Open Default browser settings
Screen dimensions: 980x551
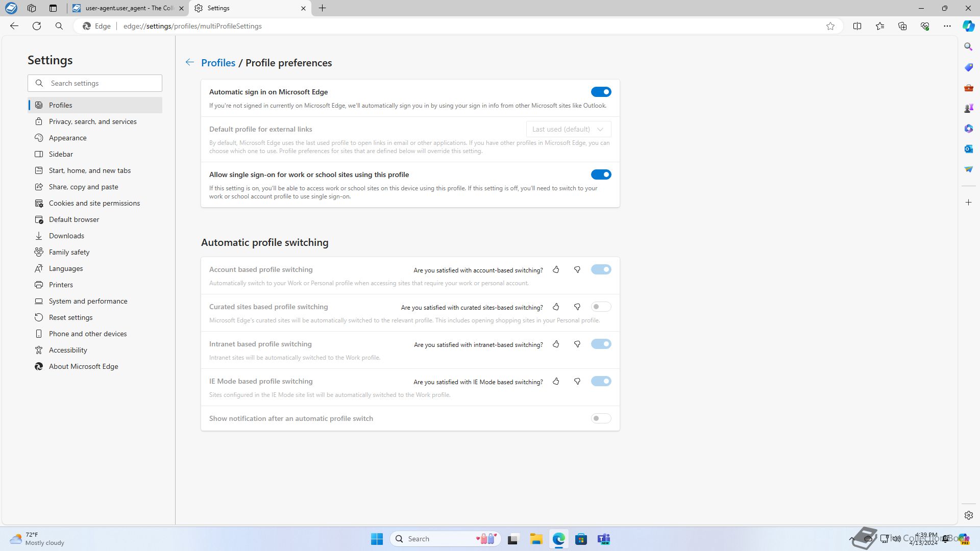point(95,219)
